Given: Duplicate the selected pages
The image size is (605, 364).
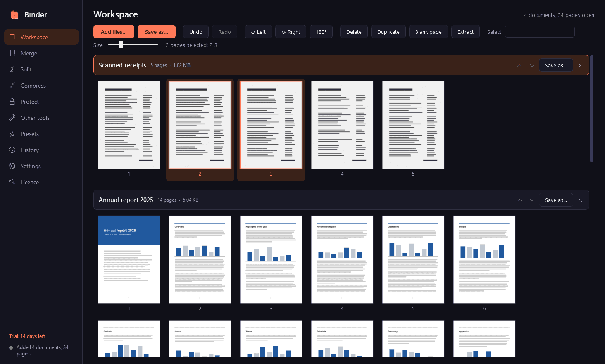Looking at the screenshot, I should (x=388, y=32).
